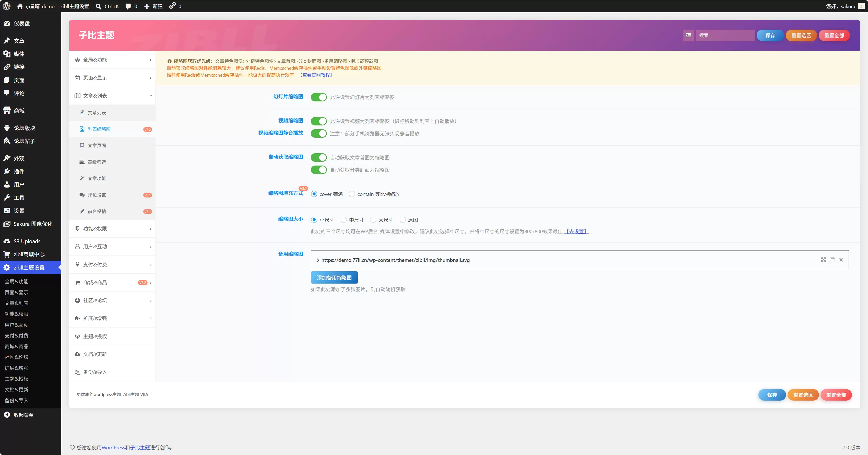868x455 pixels.
Task: Open 仪表盘 dashboard in sidebar
Action: [31, 24]
